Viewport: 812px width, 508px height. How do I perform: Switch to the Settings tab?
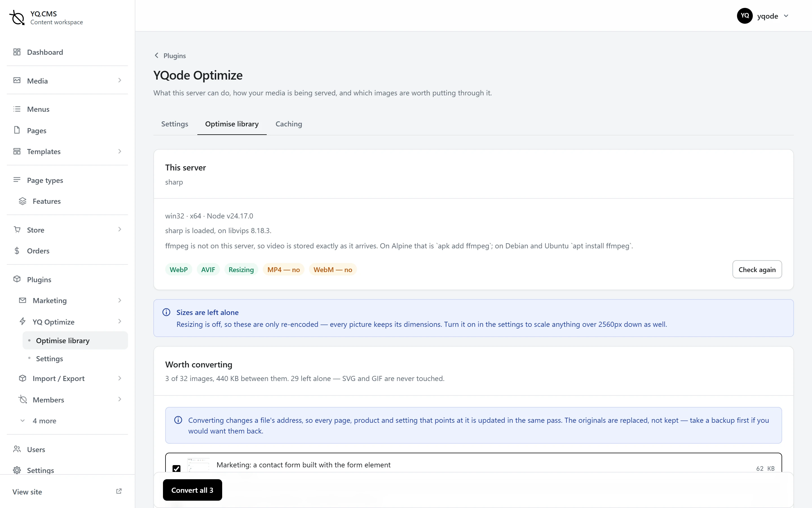coord(175,124)
